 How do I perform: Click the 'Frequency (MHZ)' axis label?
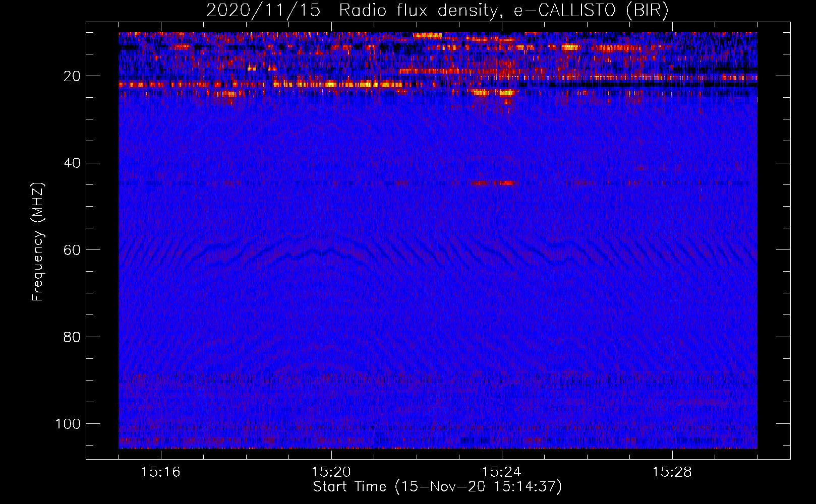(38, 241)
